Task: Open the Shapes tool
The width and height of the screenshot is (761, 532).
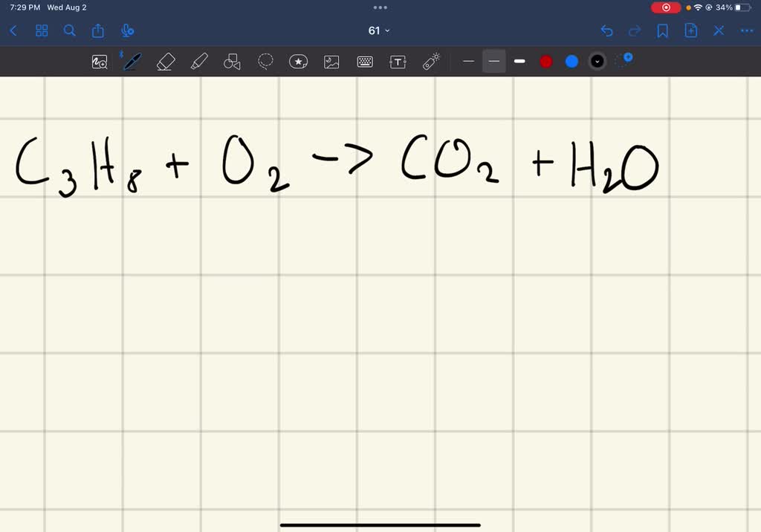Action: [231, 61]
